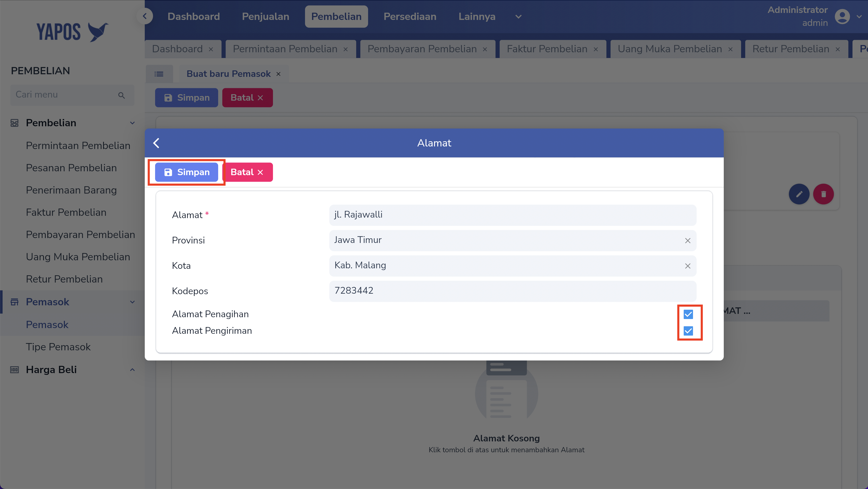Go back using the Alamat dialog arrow
The height and width of the screenshot is (489, 868).
click(x=156, y=143)
